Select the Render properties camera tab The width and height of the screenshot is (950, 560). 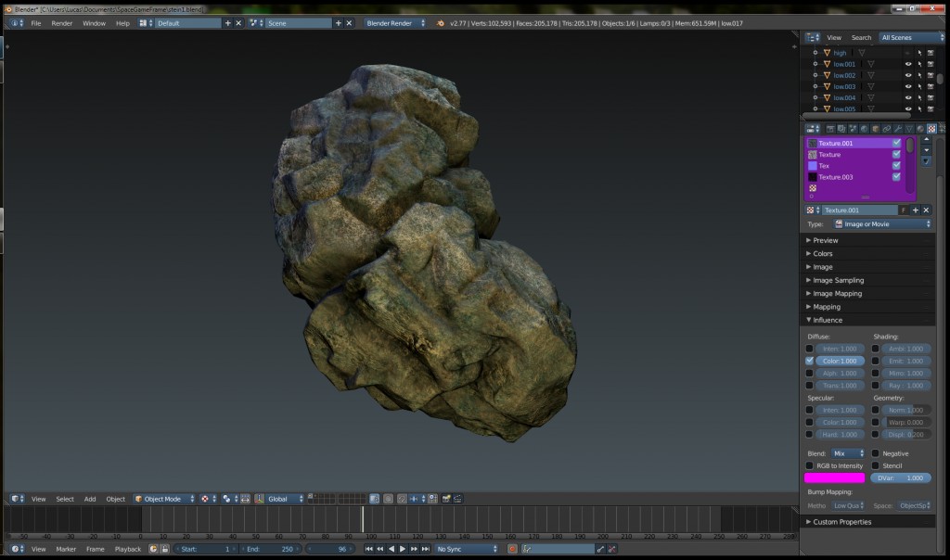(x=830, y=129)
